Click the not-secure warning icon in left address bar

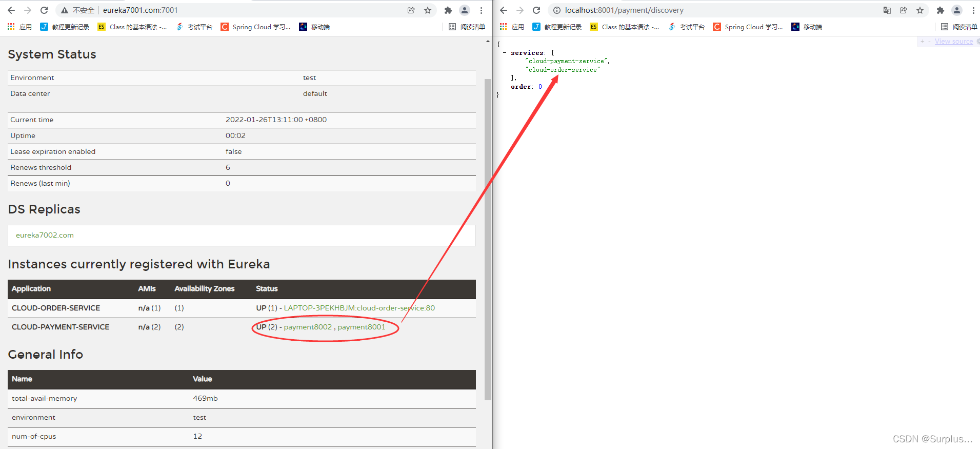pyautogui.click(x=65, y=10)
